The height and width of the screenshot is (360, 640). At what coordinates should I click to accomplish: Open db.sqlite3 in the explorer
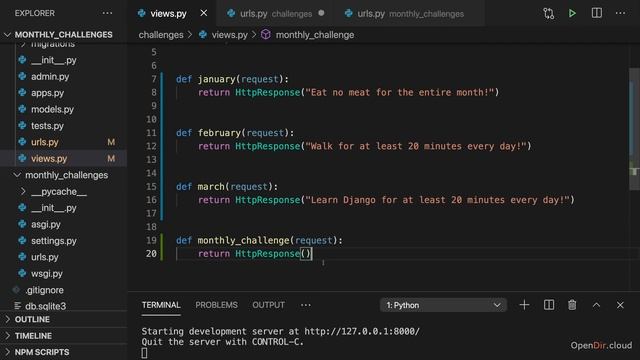click(63, 306)
